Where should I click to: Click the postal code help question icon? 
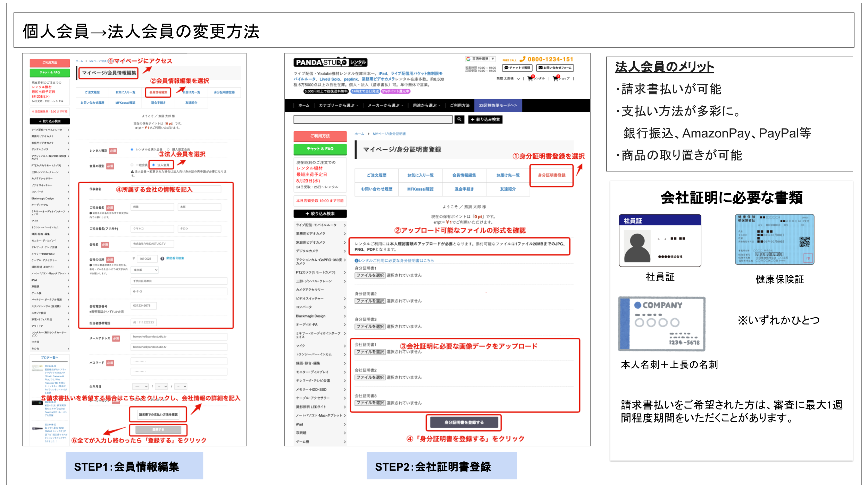[162, 259]
